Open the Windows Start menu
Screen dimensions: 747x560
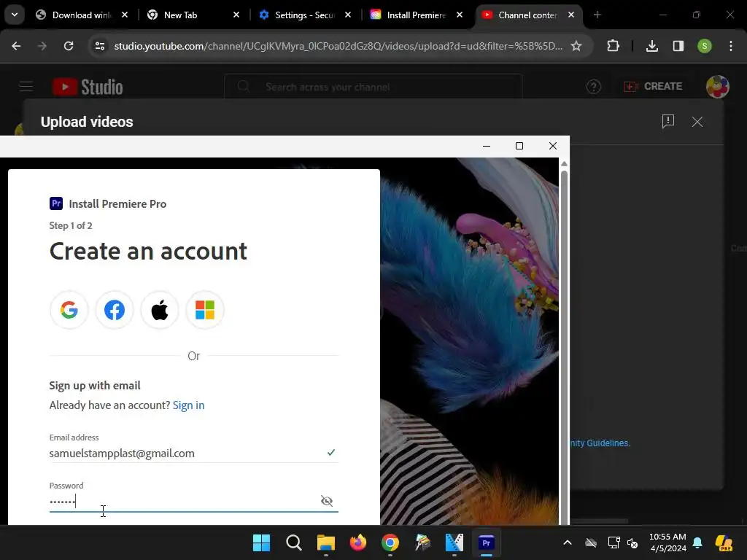(x=261, y=542)
